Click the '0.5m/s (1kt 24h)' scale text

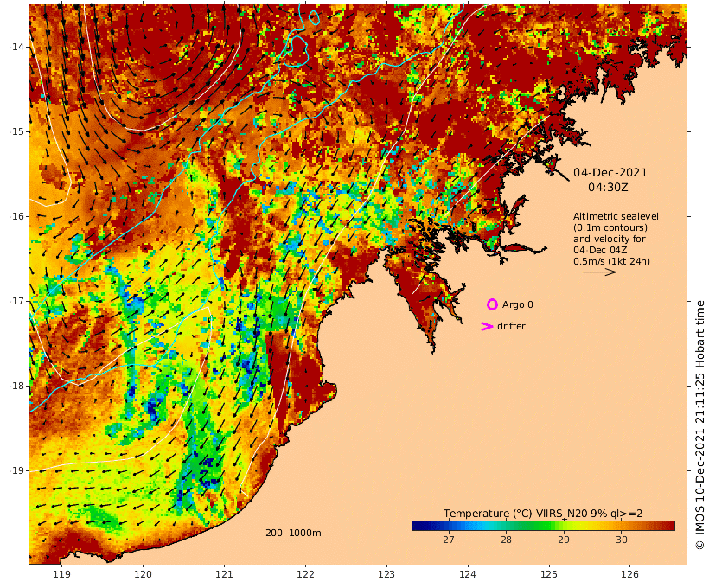[612, 261]
